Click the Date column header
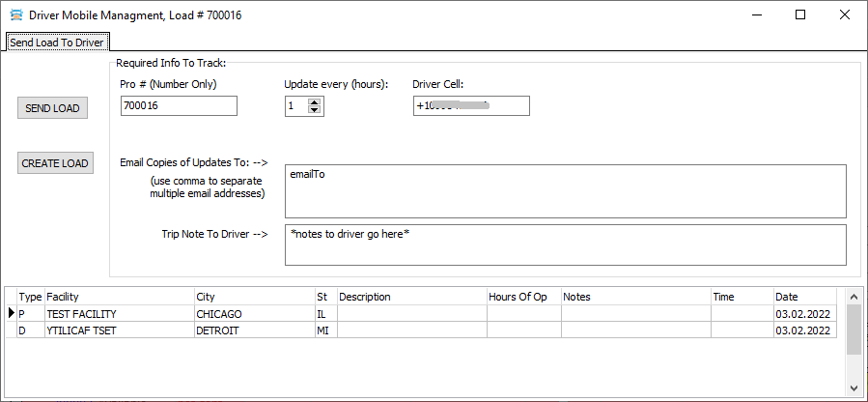Viewport: 868px width, 402px height. (804, 297)
